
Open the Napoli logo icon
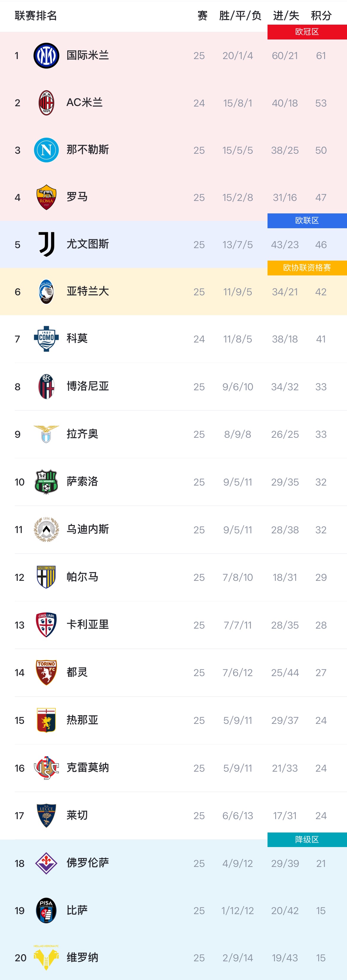pos(46,150)
